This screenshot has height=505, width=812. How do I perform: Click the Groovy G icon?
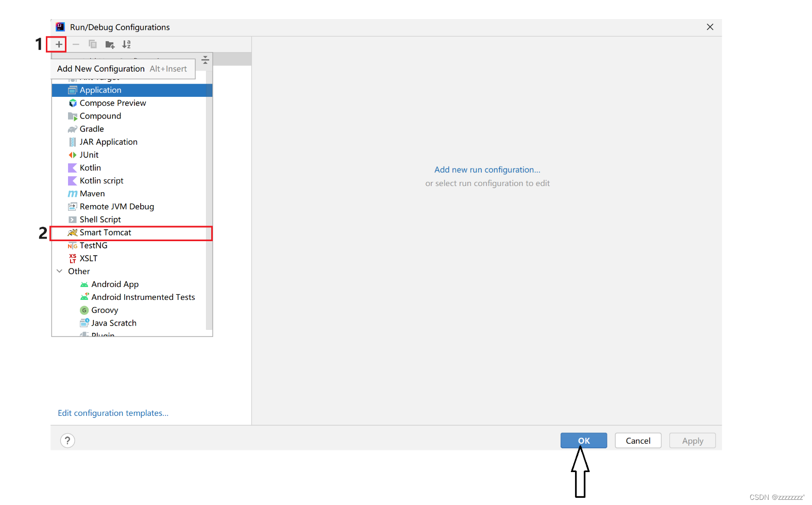click(84, 310)
